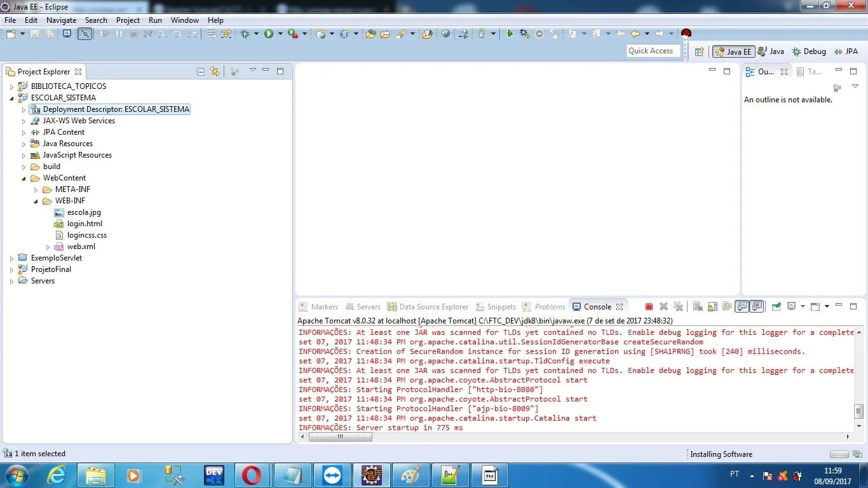Image resolution: width=868 pixels, height=488 pixels.
Task: Collapse the WebContent folder
Action: coord(24,179)
